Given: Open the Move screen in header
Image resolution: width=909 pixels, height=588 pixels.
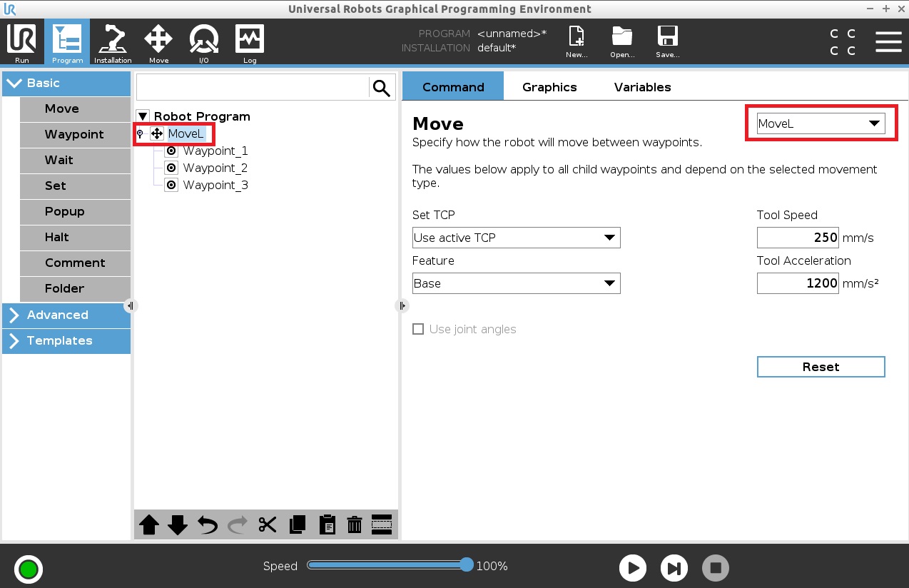Looking at the screenshot, I should tap(158, 42).
